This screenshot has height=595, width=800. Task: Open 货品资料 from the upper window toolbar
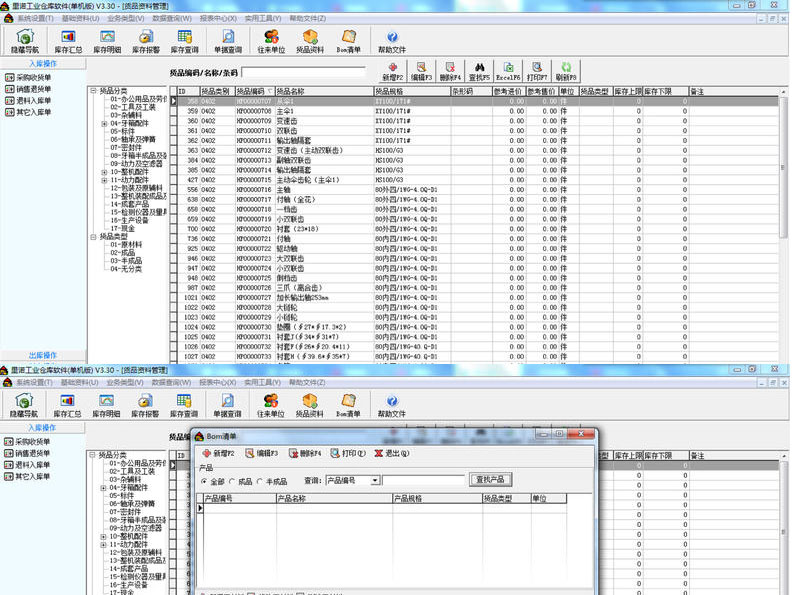[x=310, y=41]
